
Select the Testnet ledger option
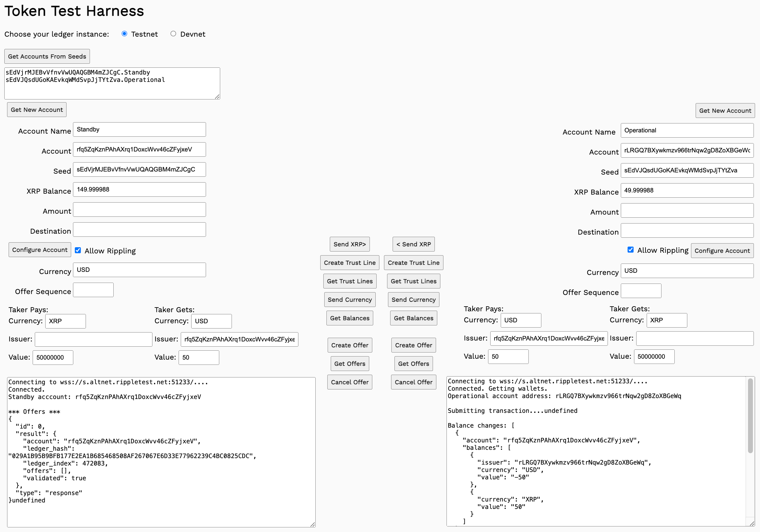click(x=124, y=34)
